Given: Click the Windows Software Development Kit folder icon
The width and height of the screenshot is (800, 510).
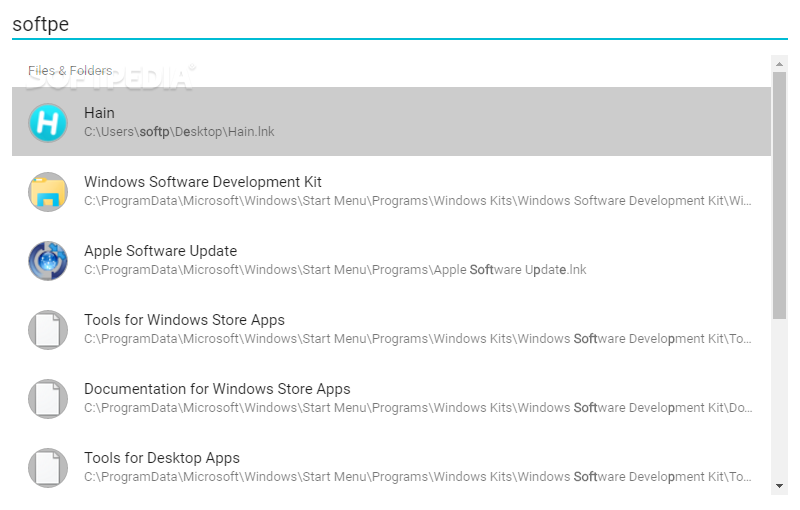Looking at the screenshot, I should [x=48, y=192].
